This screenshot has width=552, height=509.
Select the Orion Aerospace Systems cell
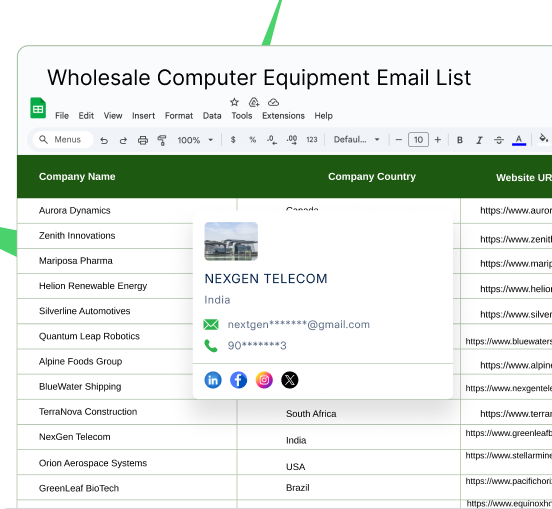coord(127,463)
